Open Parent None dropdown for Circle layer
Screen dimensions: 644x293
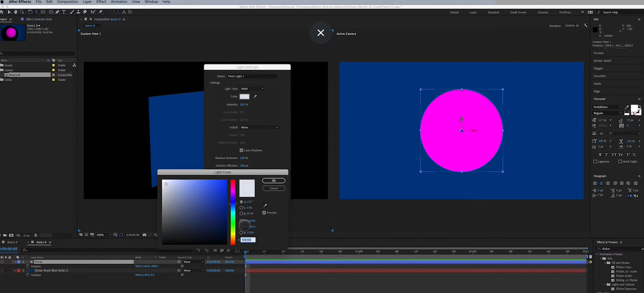tap(193, 262)
